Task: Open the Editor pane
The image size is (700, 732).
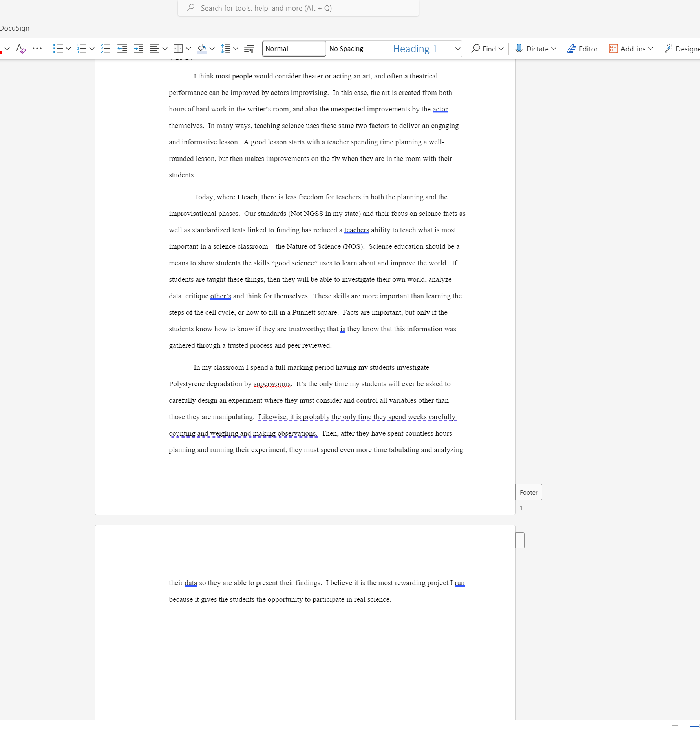Action: click(x=582, y=49)
